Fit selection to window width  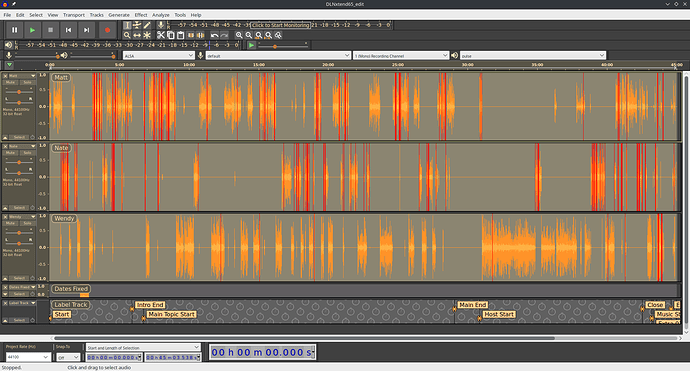pos(258,35)
